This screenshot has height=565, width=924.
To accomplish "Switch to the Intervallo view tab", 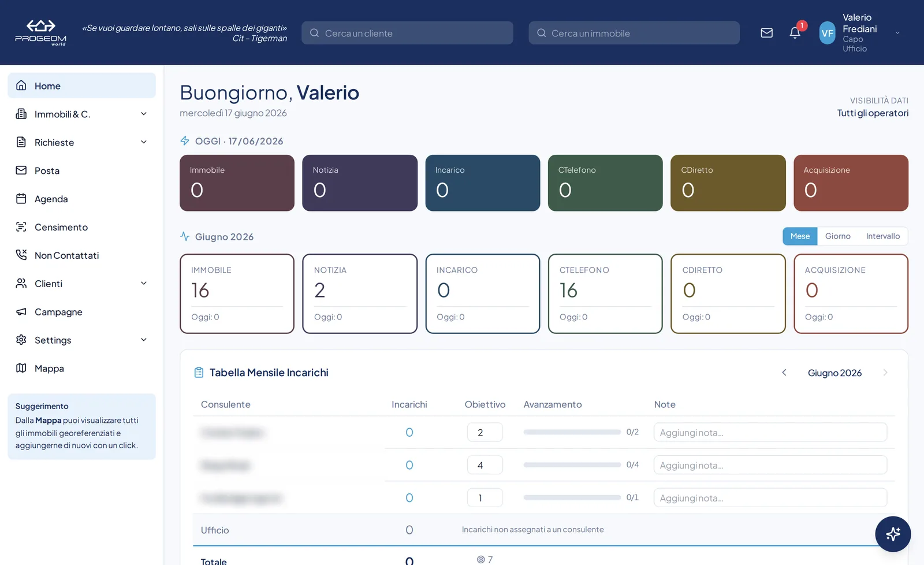I will 882,236.
